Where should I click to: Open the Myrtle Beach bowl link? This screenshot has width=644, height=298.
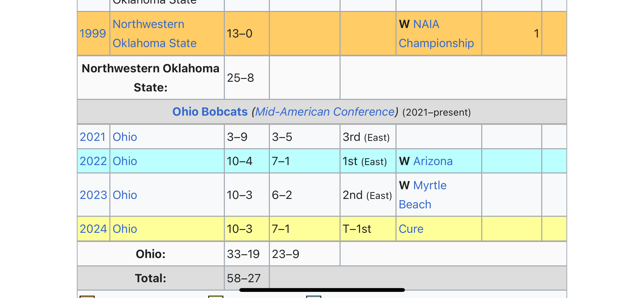(x=423, y=195)
